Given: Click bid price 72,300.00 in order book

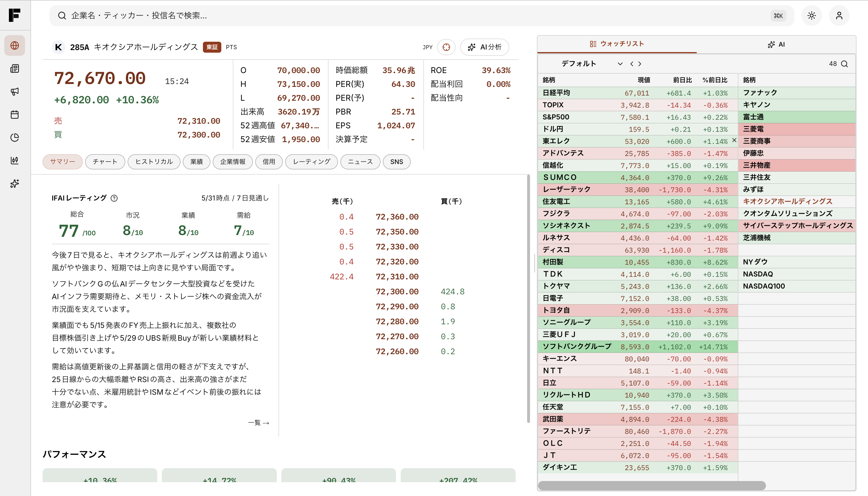Looking at the screenshot, I should coord(397,292).
